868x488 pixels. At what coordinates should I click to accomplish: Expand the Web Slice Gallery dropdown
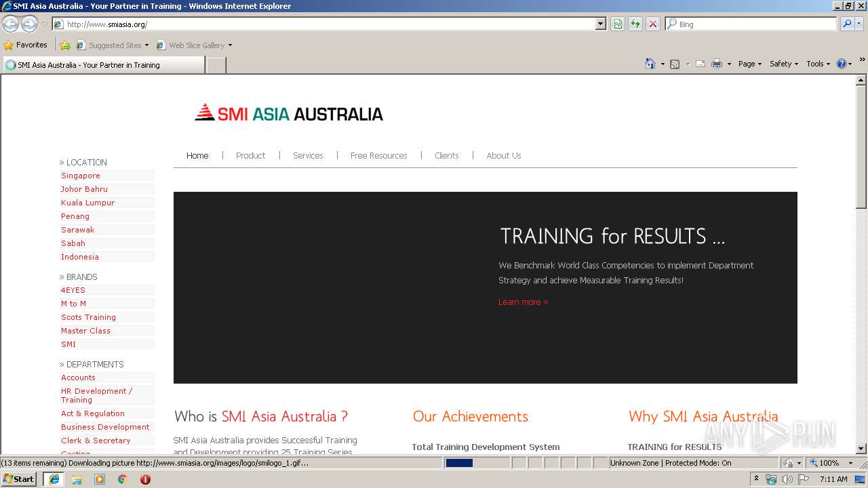tap(230, 45)
